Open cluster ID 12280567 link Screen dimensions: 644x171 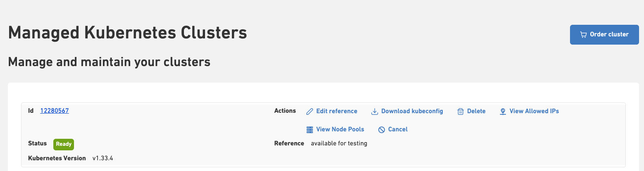[x=55, y=111]
